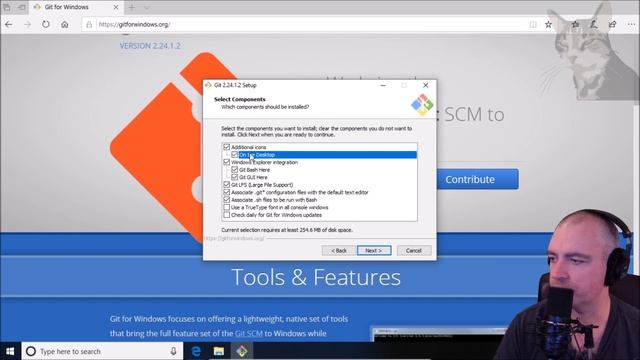Open the browser home page icon
Screen dimensions: 640x360
64,24
